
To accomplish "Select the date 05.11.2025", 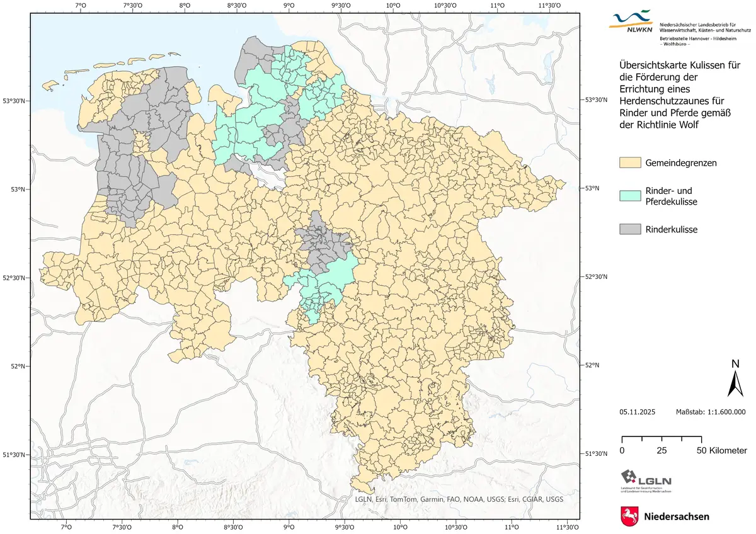I will (x=637, y=412).
